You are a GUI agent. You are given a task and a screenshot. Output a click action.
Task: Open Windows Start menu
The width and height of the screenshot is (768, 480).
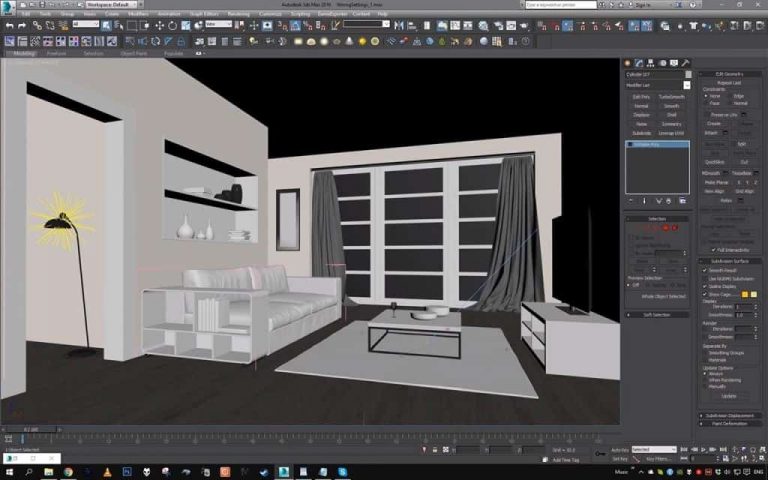coord(8,471)
